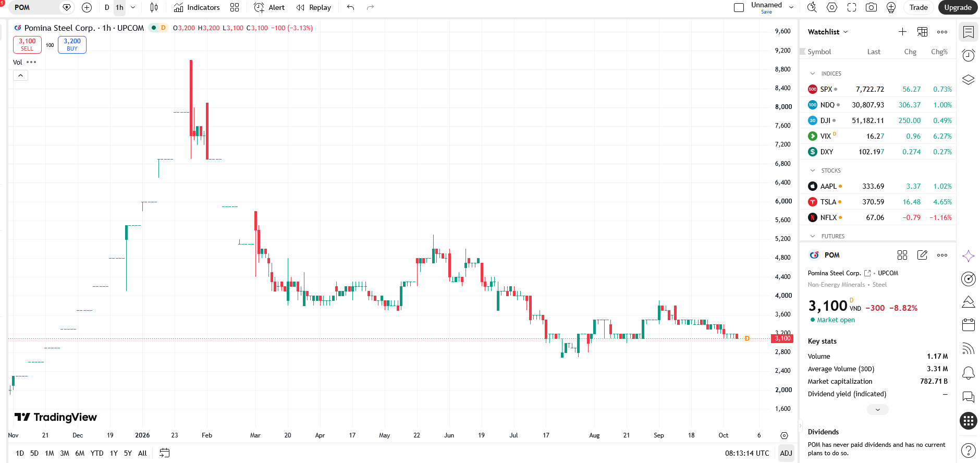Open the chart style candles icon
Image resolution: width=980 pixels, height=463 pixels.
coord(154,7)
